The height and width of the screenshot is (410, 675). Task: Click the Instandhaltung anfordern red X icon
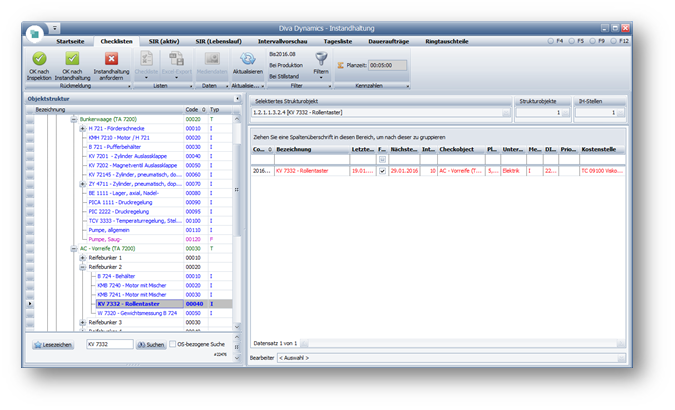(111, 60)
